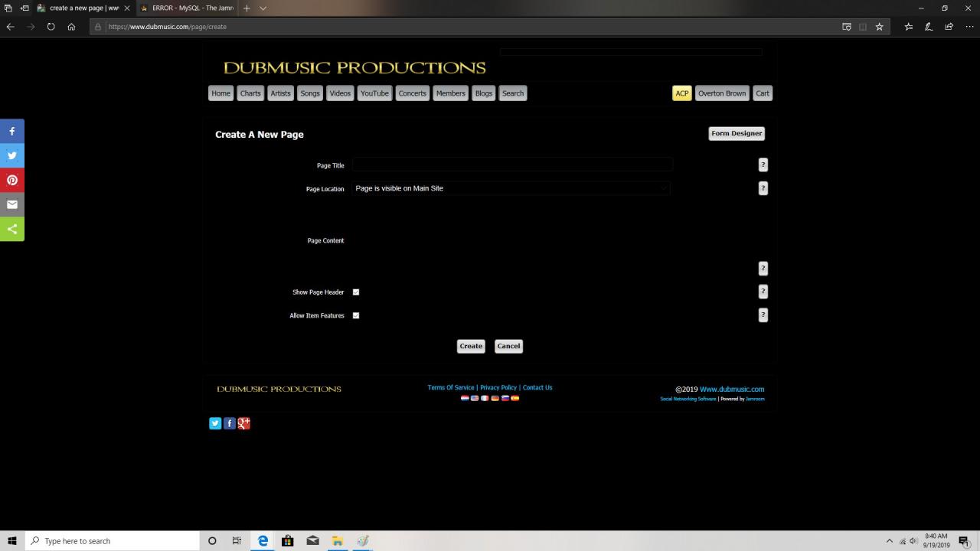980x551 pixels.
Task: Open the ACP admin control panel
Action: (682, 93)
